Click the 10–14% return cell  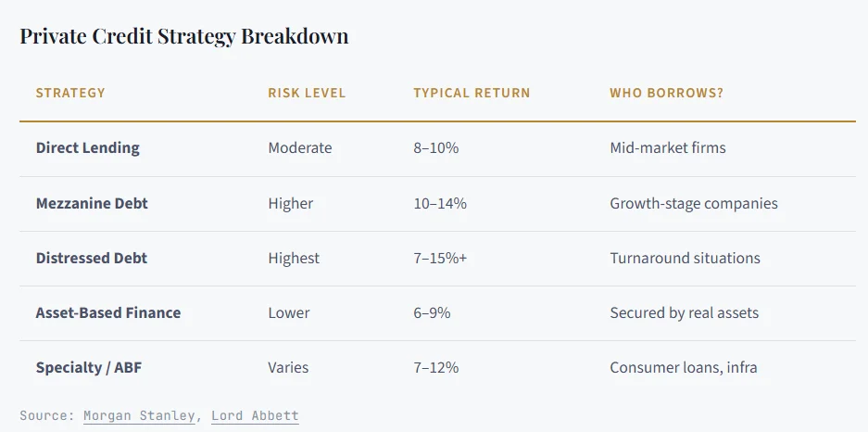coord(440,203)
